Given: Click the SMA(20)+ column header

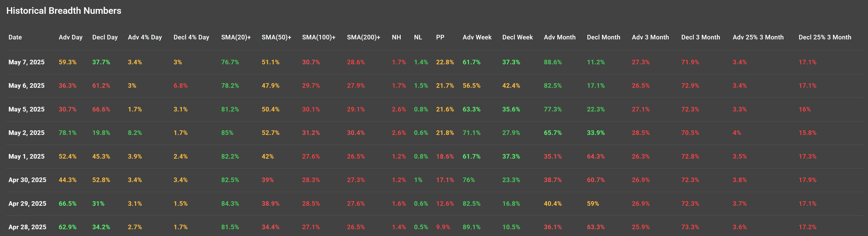Looking at the screenshot, I should 236,37.
